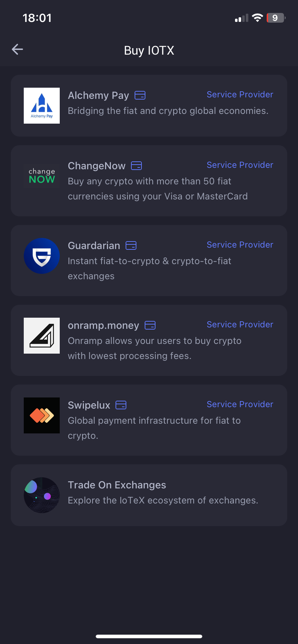This screenshot has width=298, height=644.
Task: Click card icon beside ChangeNow
Action: (136, 166)
